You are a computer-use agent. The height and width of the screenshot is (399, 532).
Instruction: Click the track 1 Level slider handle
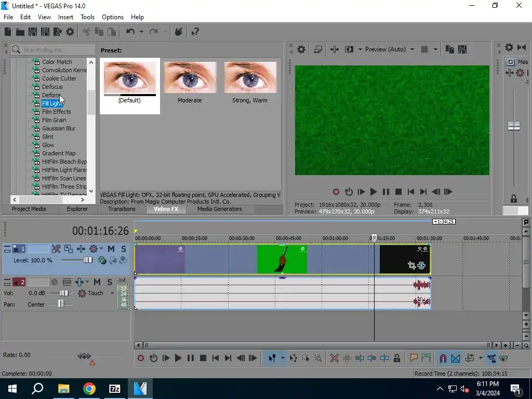(87, 260)
